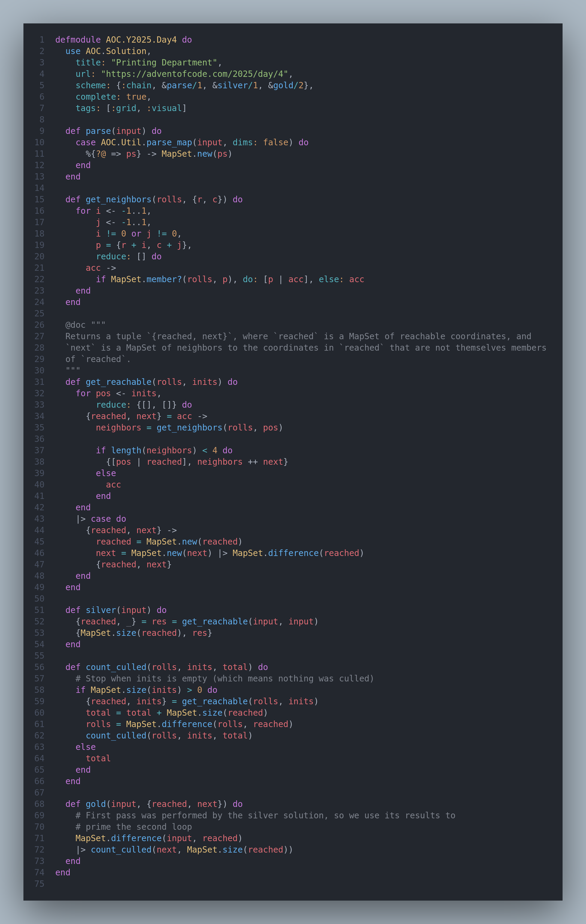
Task: Click line number 74 in gutter
Action: 39,872
